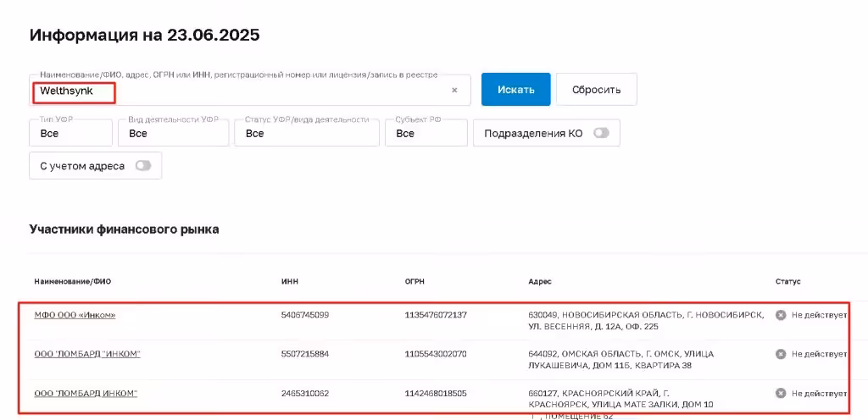Click the Омск address cell
868x420 pixels.
(621, 360)
